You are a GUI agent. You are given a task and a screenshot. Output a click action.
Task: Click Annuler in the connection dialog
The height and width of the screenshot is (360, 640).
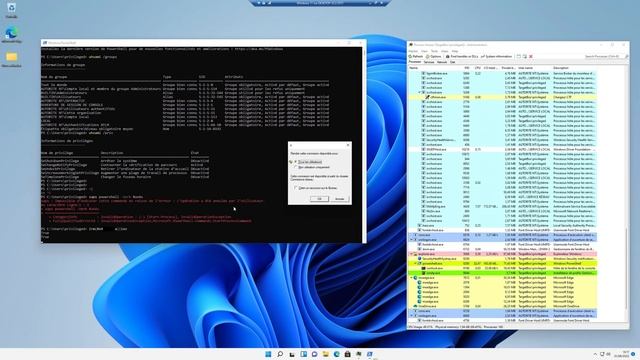pos(340,199)
